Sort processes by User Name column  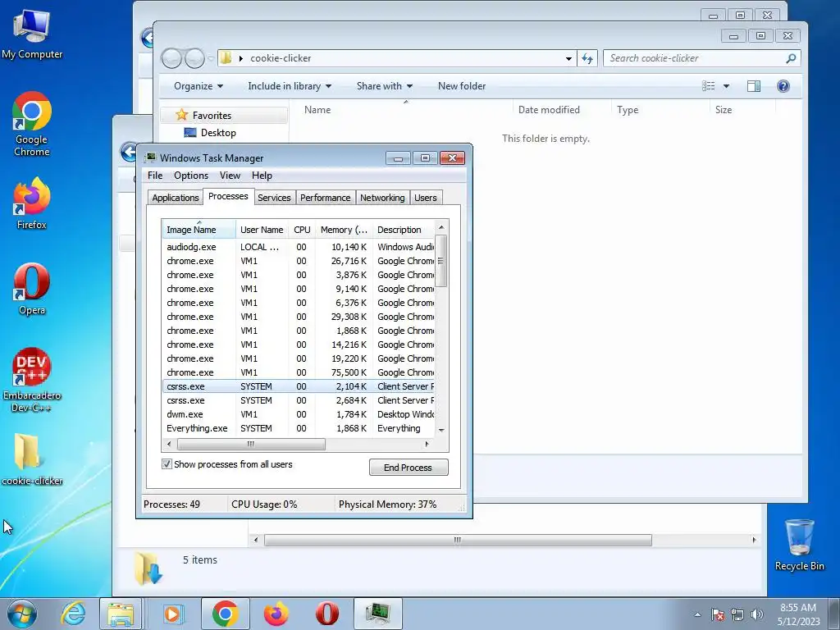[x=262, y=230]
